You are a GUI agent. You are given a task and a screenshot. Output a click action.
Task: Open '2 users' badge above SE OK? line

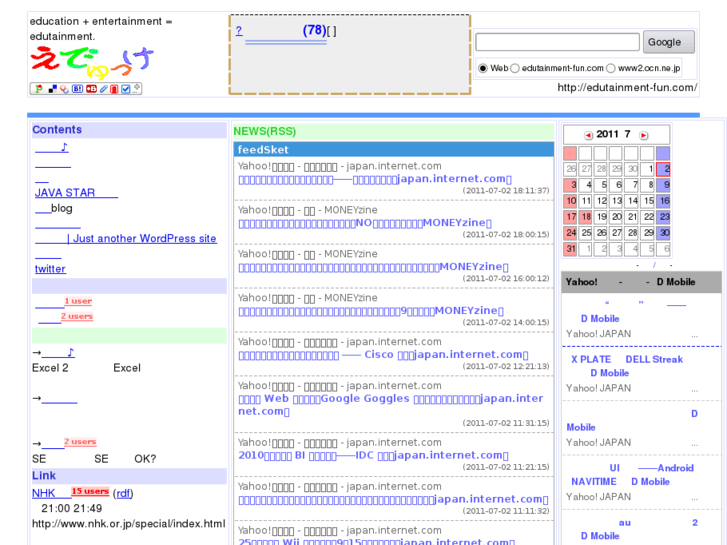80,442
